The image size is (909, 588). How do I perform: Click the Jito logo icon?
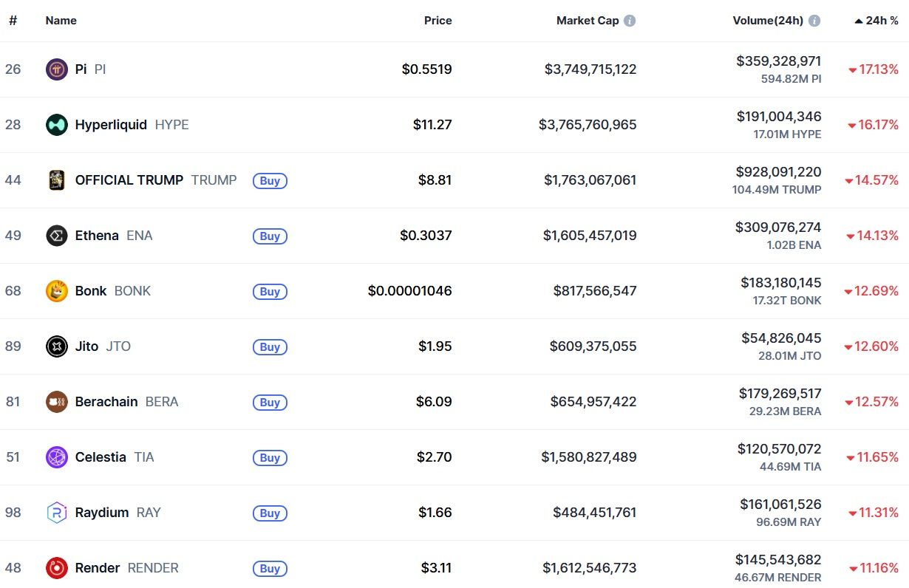57,346
